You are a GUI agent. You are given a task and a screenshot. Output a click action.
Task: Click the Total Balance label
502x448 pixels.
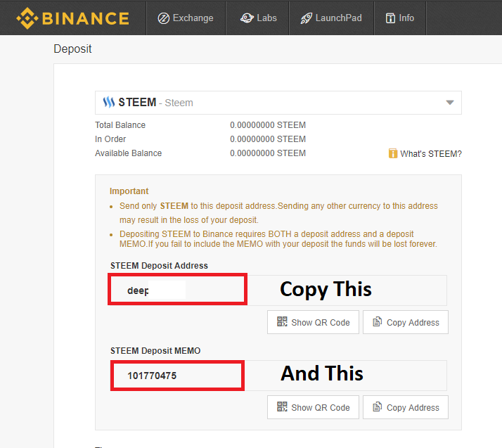120,125
